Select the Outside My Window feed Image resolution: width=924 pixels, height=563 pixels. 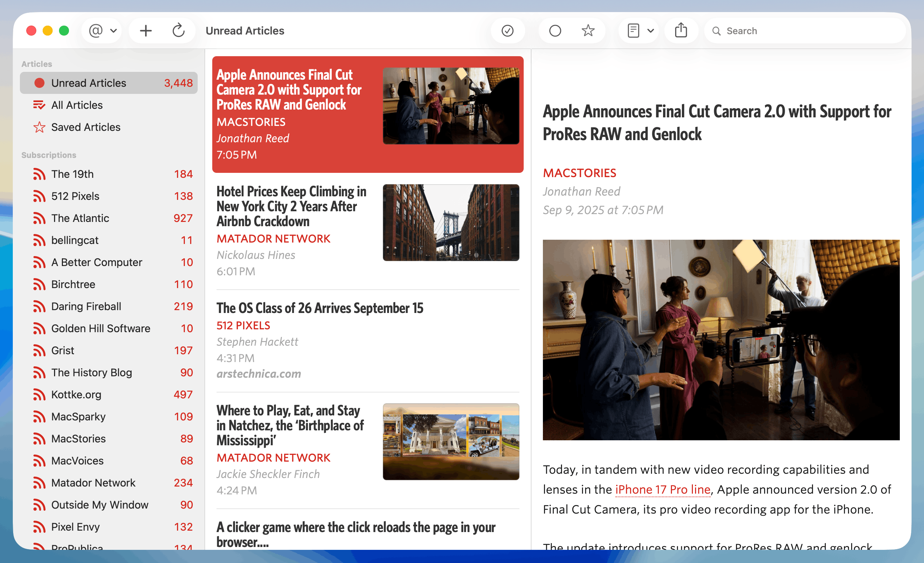click(108, 504)
